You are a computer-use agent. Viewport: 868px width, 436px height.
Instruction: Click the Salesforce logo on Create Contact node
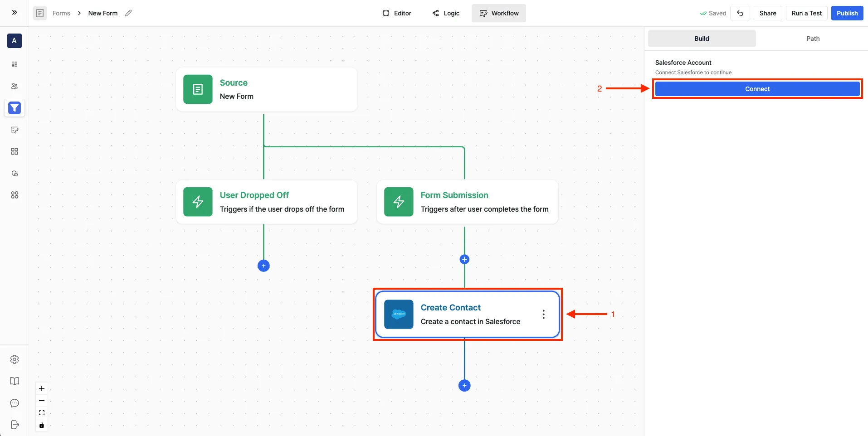coord(399,314)
